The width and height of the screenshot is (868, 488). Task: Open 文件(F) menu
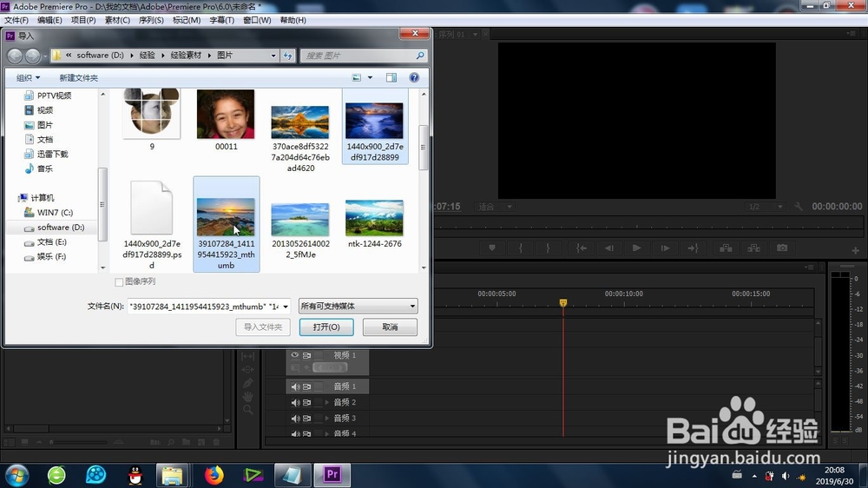[x=16, y=20]
